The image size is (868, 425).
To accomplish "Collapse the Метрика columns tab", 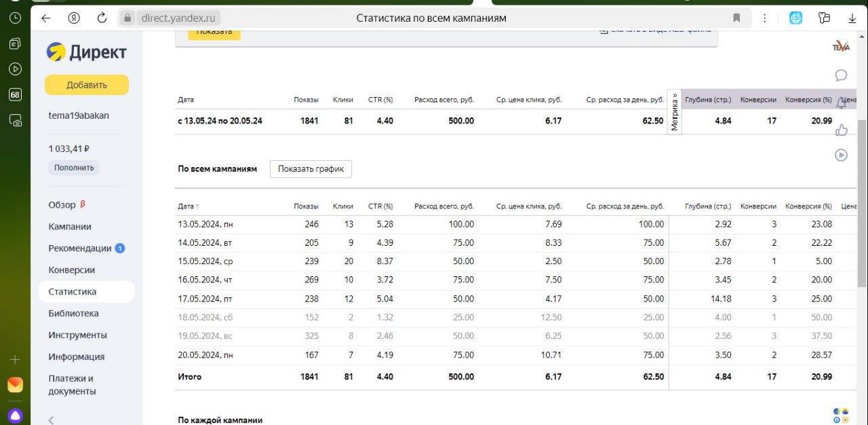I will 675,112.
